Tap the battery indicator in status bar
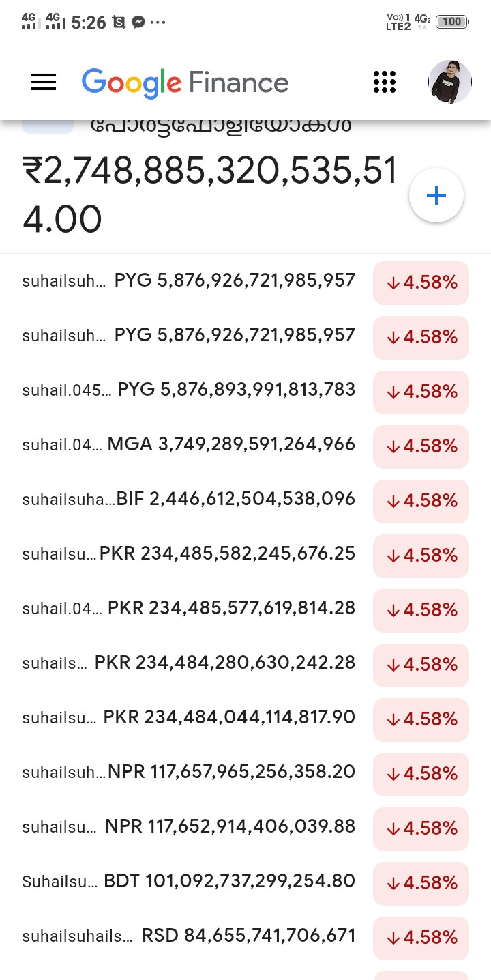The height and width of the screenshot is (980, 491). click(x=451, y=22)
